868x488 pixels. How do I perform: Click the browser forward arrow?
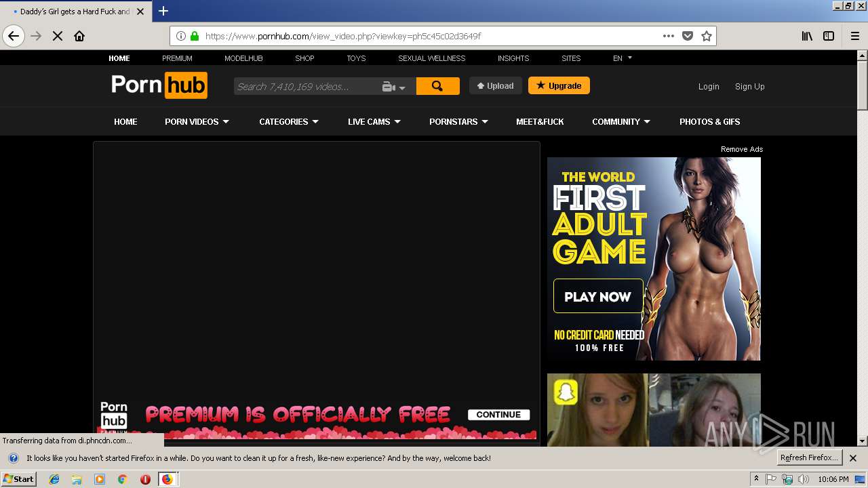click(x=36, y=36)
